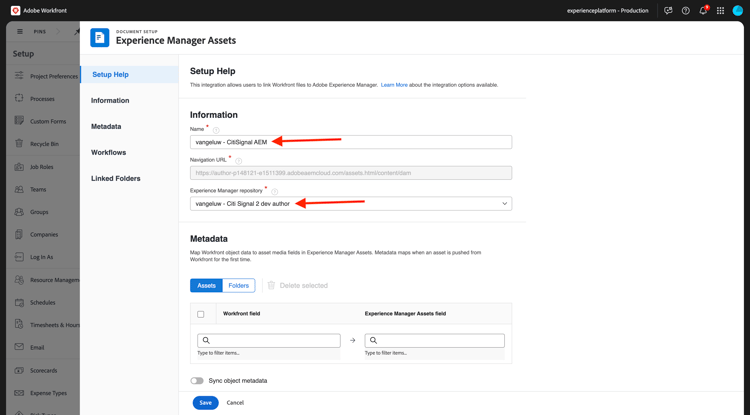Tick the metadata table header checkbox
This screenshot has width=750, height=415.
pyautogui.click(x=201, y=314)
